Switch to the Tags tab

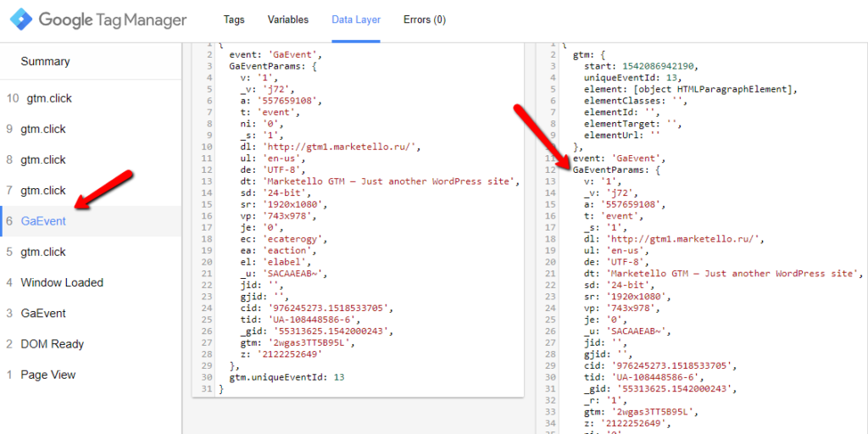pos(235,19)
